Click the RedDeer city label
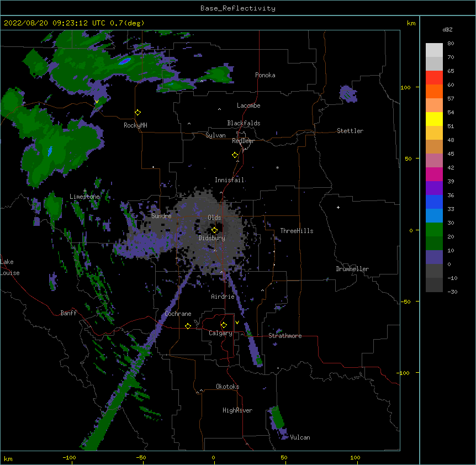 click(x=243, y=141)
